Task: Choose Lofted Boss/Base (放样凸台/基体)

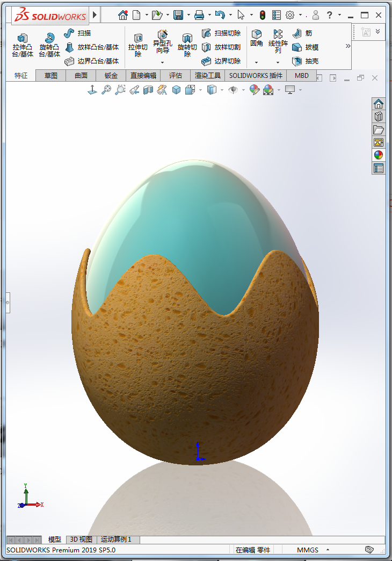Action: point(92,47)
